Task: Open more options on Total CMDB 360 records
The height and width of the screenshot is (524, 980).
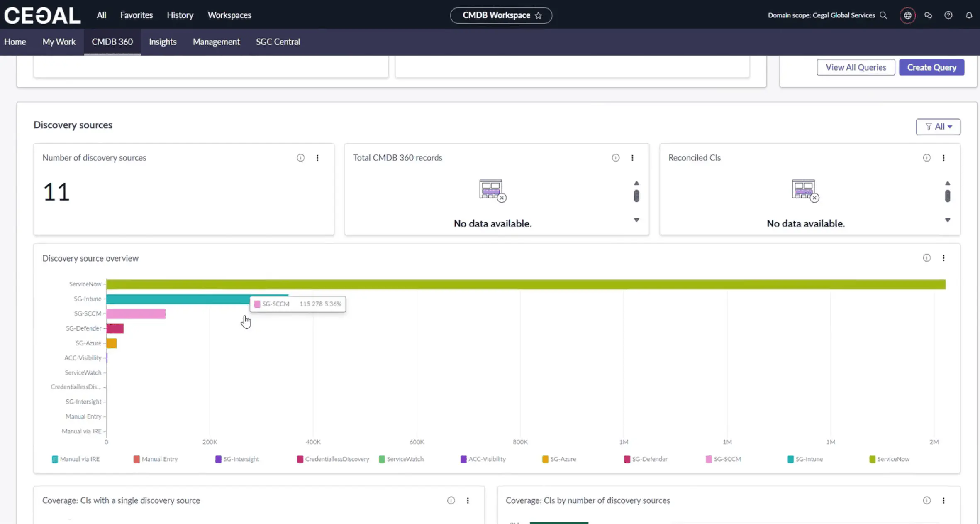Action: (632, 158)
